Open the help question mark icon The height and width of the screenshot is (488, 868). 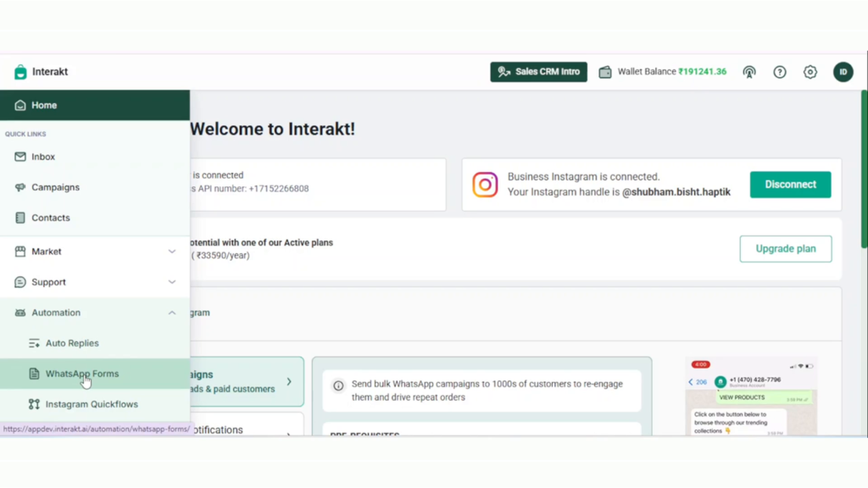(x=780, y=72)
